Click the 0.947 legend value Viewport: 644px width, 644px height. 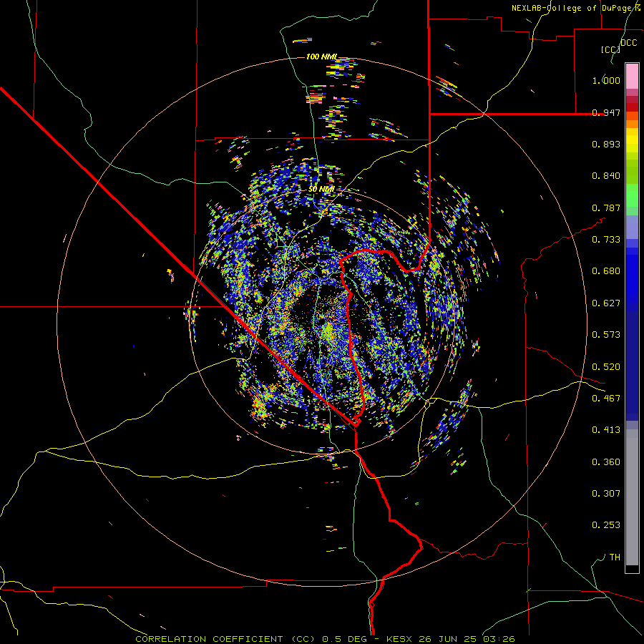[606, 112]
